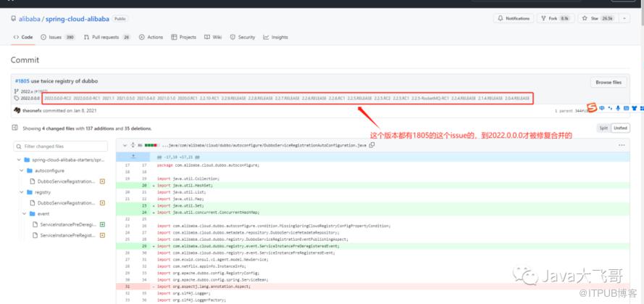Switch to Pull requests tab

[x=106, y=37]
